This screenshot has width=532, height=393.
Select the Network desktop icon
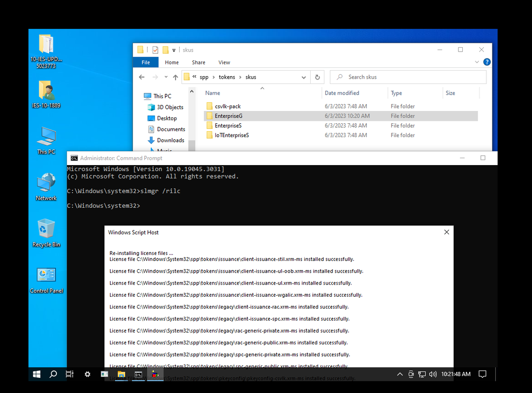(46, 187)
